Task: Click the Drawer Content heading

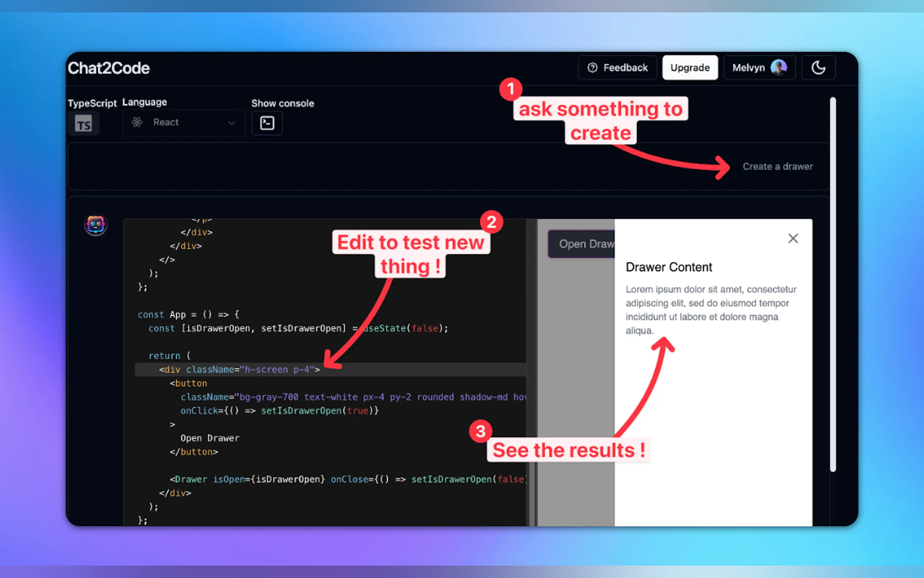Action: [669, 267]
